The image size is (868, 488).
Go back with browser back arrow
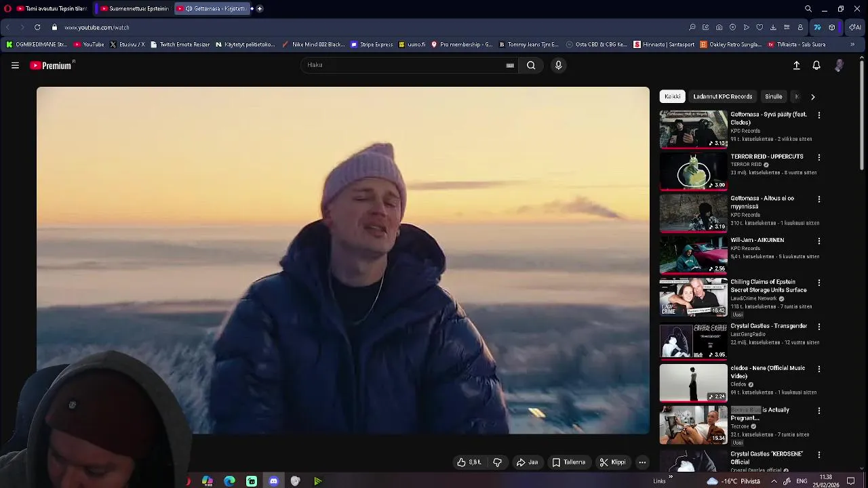tap(7, 27)
